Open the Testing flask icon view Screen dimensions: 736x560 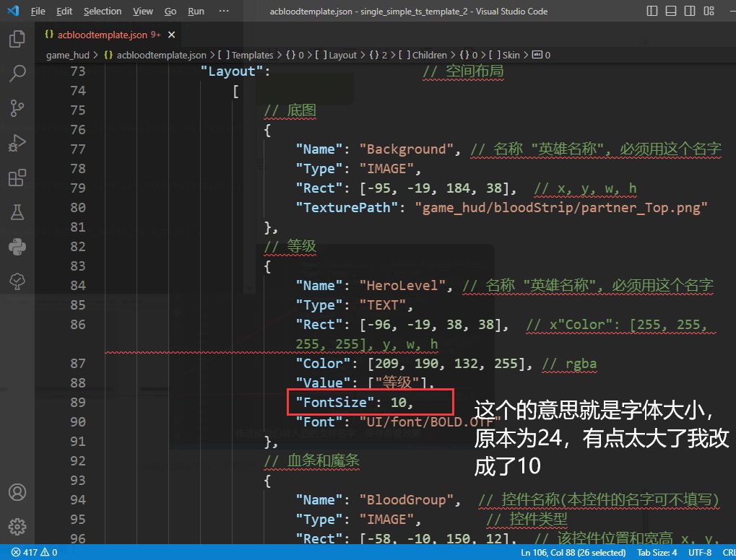[x=17, y=212]
